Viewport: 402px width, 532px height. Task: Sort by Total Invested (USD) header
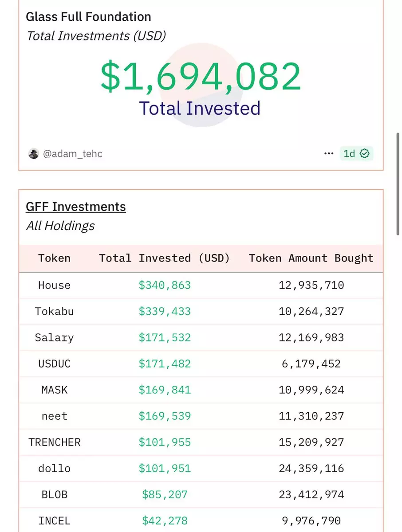tap(164, 258)
